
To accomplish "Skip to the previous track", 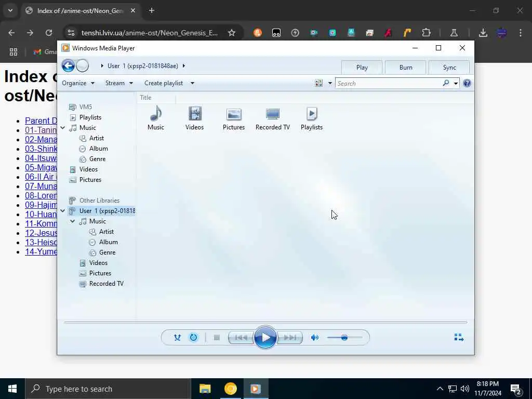I will point(241,338).
